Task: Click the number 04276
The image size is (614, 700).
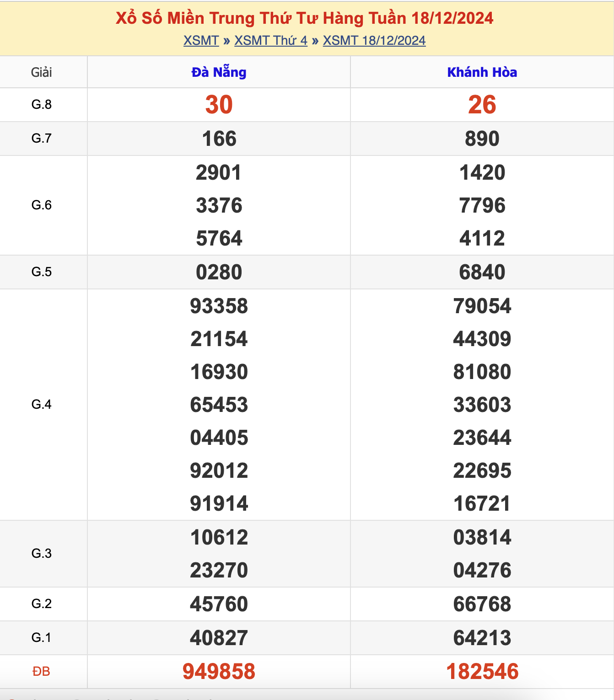Action: pos(482,570)
